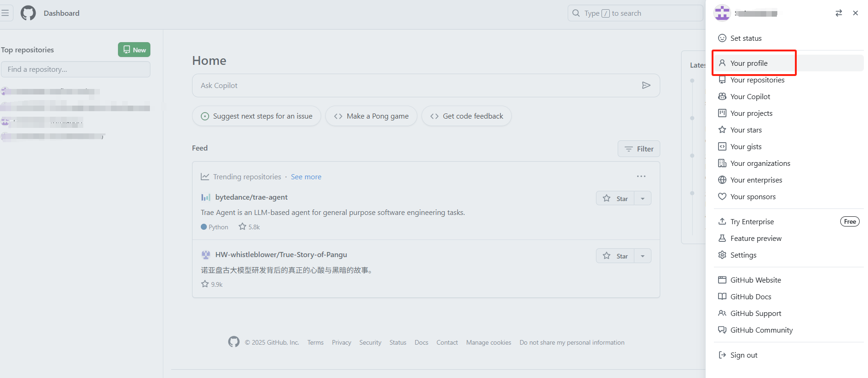Click the GitHub Docs book icon
Viewport: 868px width, 378px height.
pyautogui.click(x=722, y=296)
